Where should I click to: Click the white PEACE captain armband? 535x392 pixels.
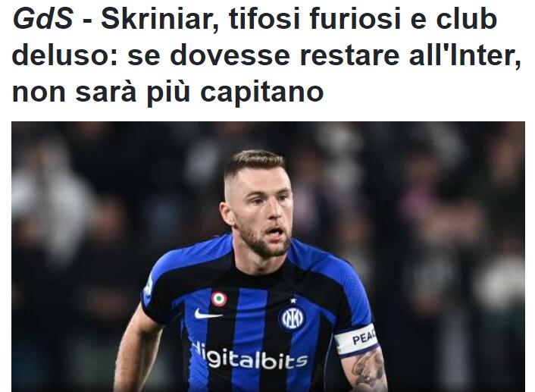tap(357, 340)
